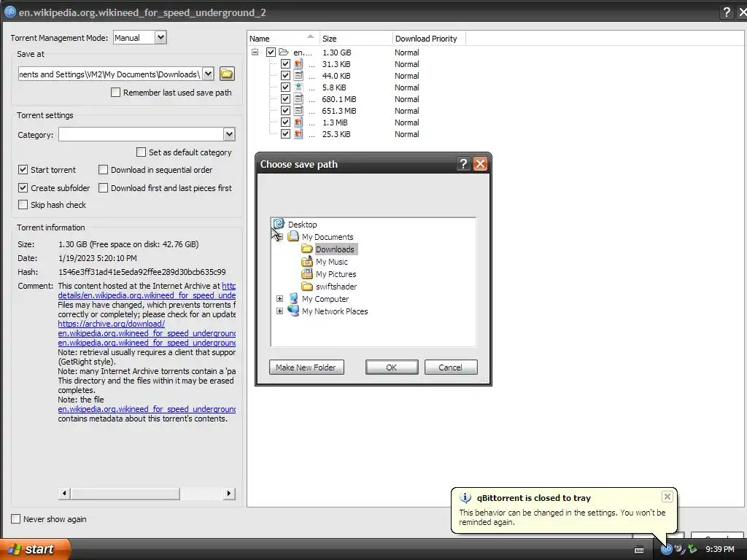The height and width of the screenshot is (560, 747).
Task: Click the on-screen keyboard tray icon
Action: 639,550
